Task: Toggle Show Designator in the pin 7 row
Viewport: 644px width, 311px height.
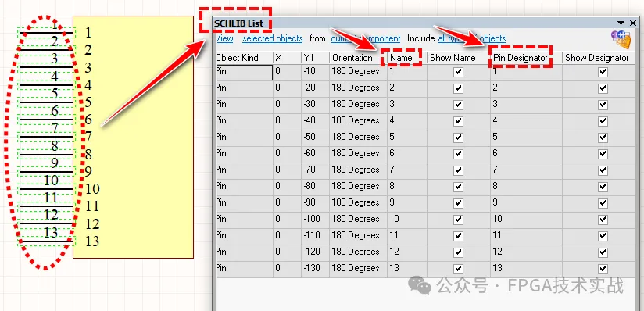Action: coord(603,170)
